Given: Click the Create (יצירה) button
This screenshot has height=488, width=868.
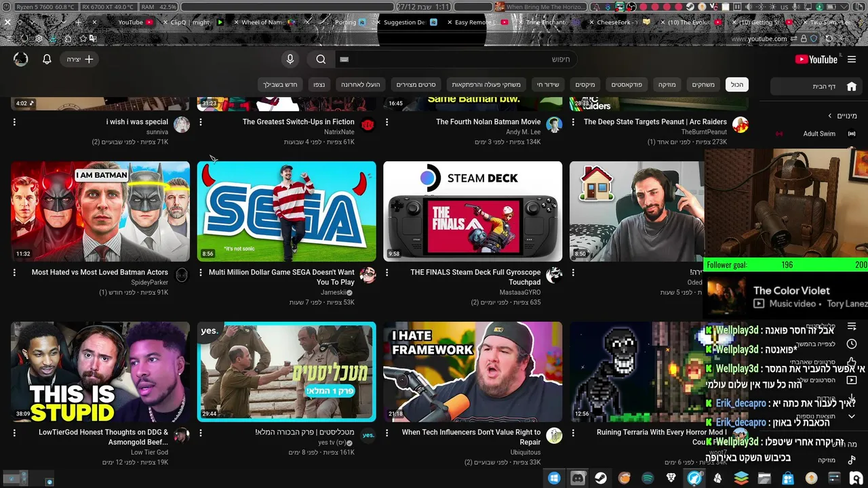Looking at the screenshot, I should (80, 60).
